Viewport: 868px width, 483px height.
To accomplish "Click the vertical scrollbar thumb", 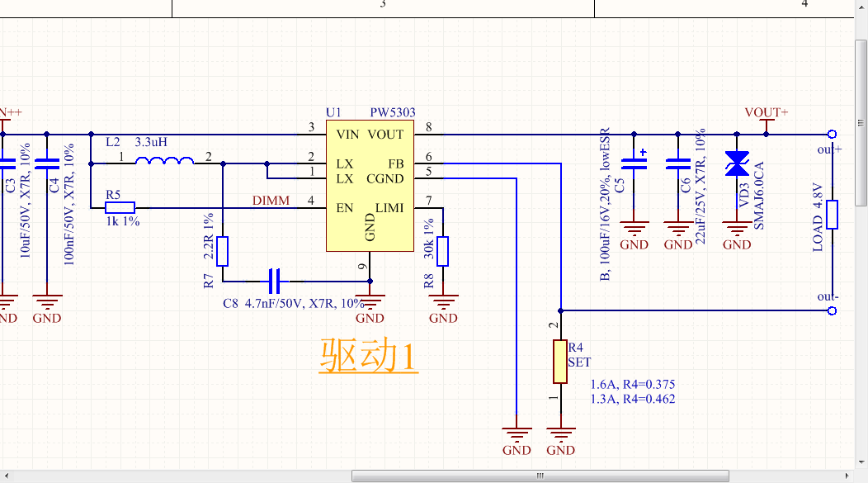I will tap(862, 122).
